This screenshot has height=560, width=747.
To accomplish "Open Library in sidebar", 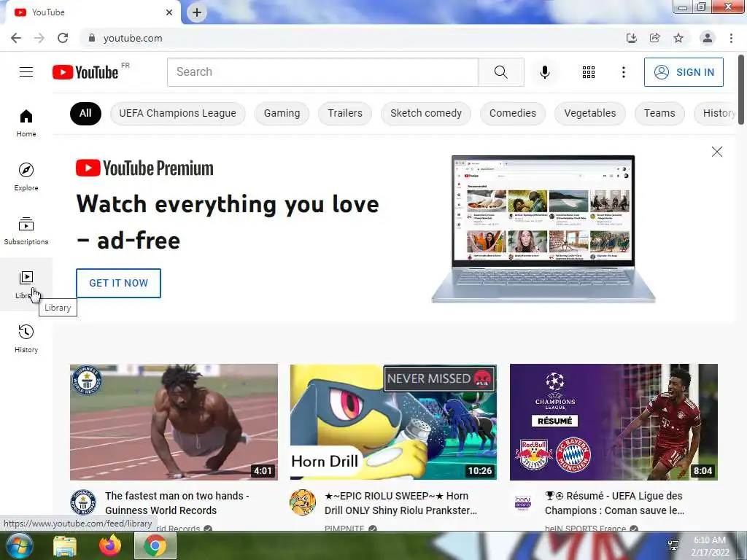I will point(26,284).
